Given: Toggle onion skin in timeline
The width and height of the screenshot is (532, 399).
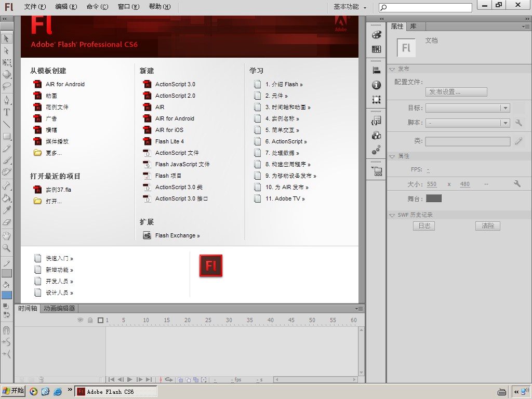Looking at the screenshot, I should pyautogui.click(x=180, y=380).
